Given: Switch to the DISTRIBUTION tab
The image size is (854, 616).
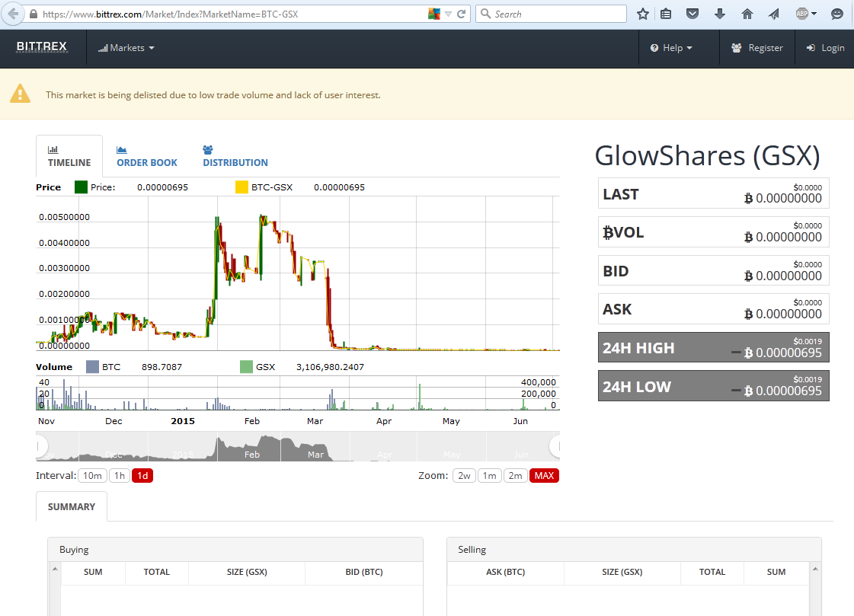Looking at the screenshot, I should 235,156.
